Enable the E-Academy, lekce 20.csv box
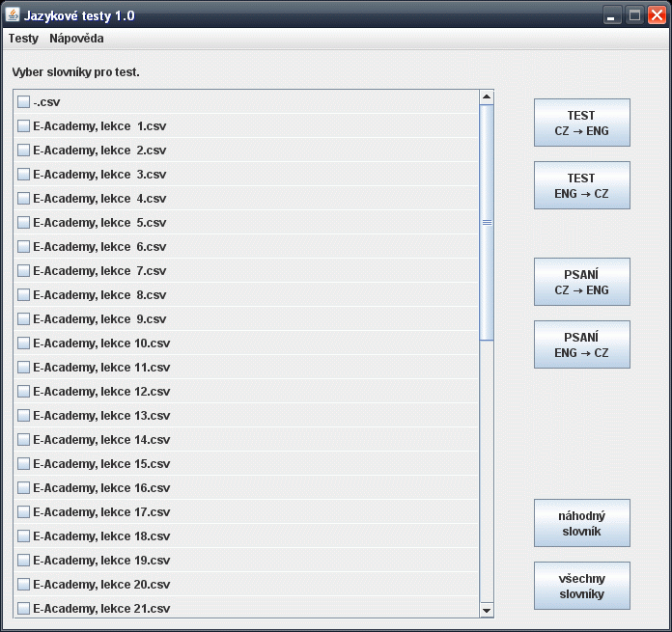The height and width of the screenshot is (632, 672). (23, 585)
